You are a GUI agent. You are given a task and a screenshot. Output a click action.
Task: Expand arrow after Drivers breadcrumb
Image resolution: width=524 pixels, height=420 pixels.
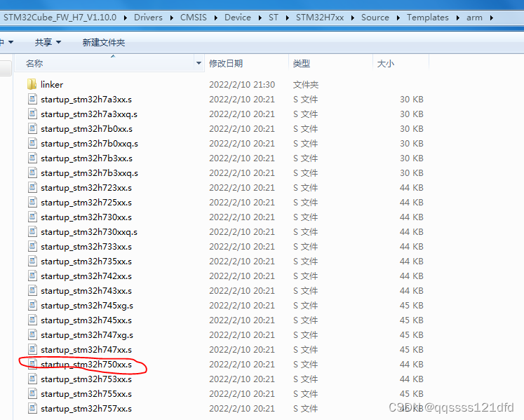pos(171,18)
